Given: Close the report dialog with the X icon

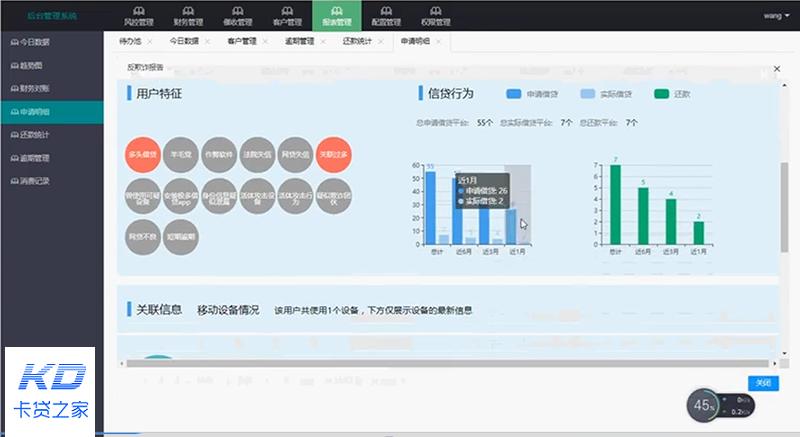Looking at the screenshot, I should [x=777, y=69].
